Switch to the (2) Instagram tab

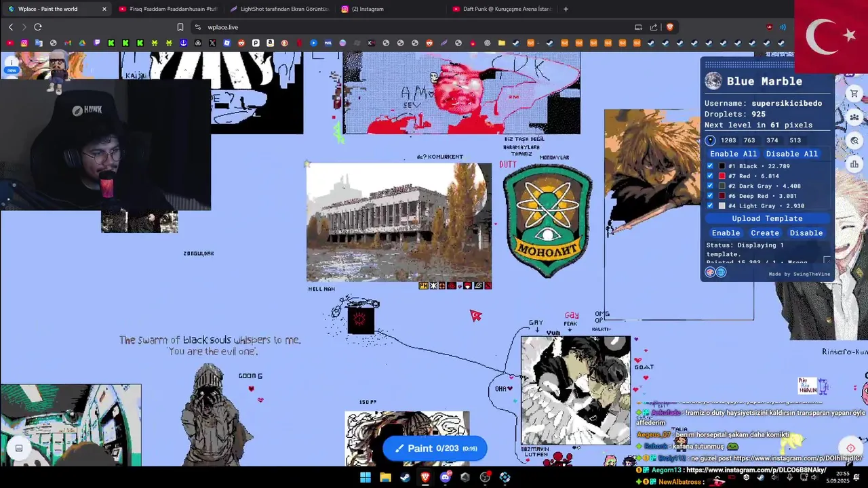pyautogui.click(x=390, y=9)
